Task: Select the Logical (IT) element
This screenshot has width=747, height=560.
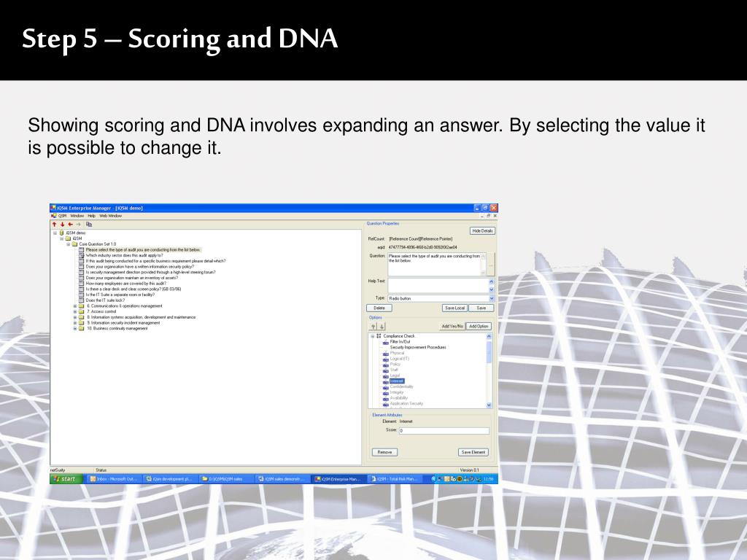Action: [399, 359]
